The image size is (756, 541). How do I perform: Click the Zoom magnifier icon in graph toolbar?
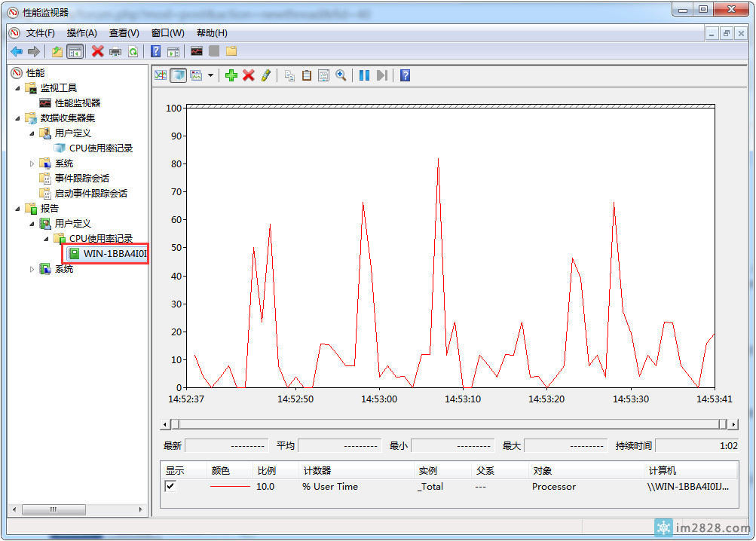click(x=341, y=75)
